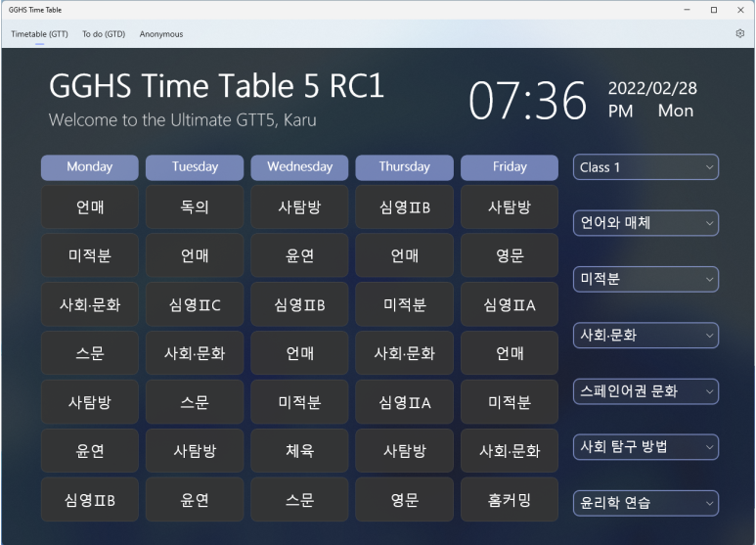Open the 사회·문화 subject dropdown
The width and height of the screenshot is (756, 545).
(x=645, y=336)
